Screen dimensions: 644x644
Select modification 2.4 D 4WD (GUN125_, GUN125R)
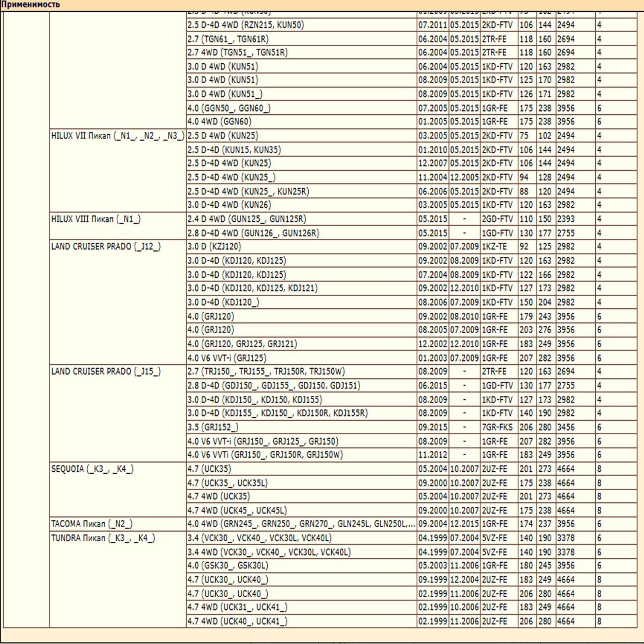[246, 219]
